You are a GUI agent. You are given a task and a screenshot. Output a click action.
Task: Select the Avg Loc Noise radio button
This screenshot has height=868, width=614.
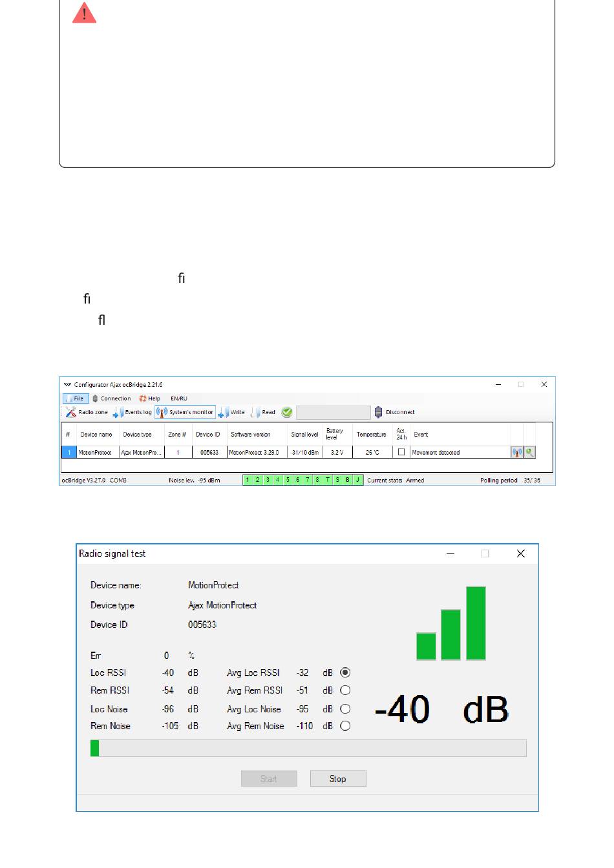click(x=345, y=709)
